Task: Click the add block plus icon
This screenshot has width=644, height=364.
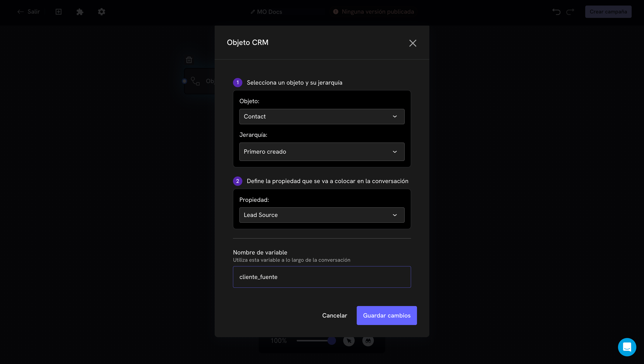Action: click(x=59, y=12)
